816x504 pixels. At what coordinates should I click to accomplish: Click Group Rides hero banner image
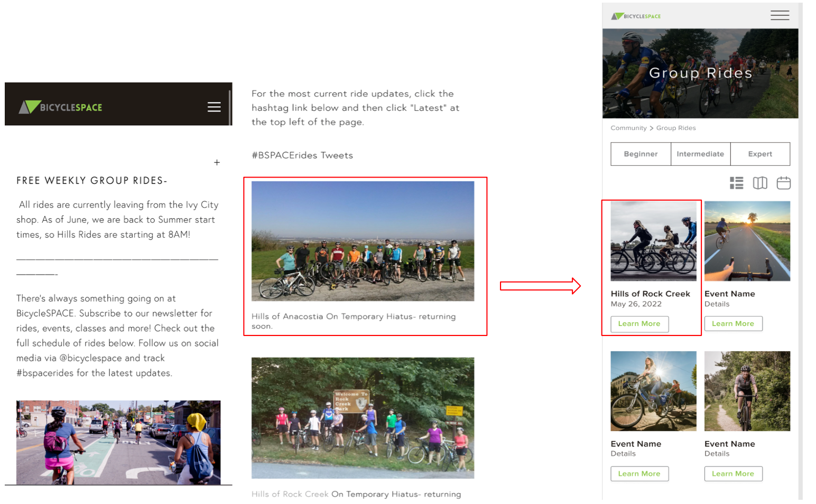click(700, 73)
